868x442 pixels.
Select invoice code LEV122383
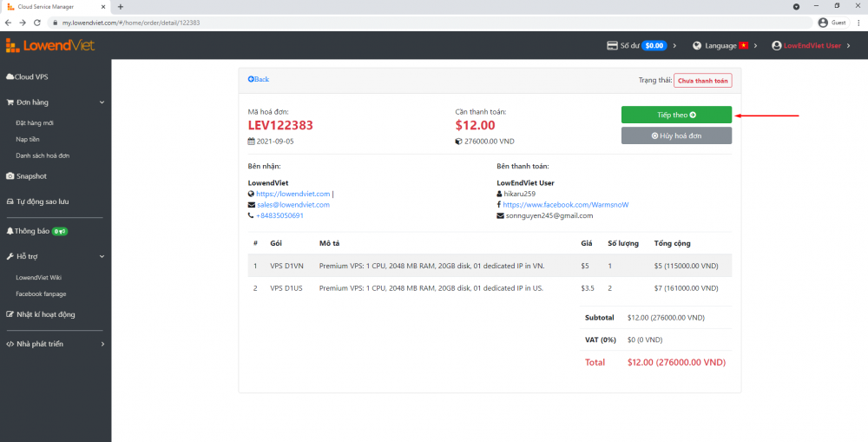click(280, 126)
